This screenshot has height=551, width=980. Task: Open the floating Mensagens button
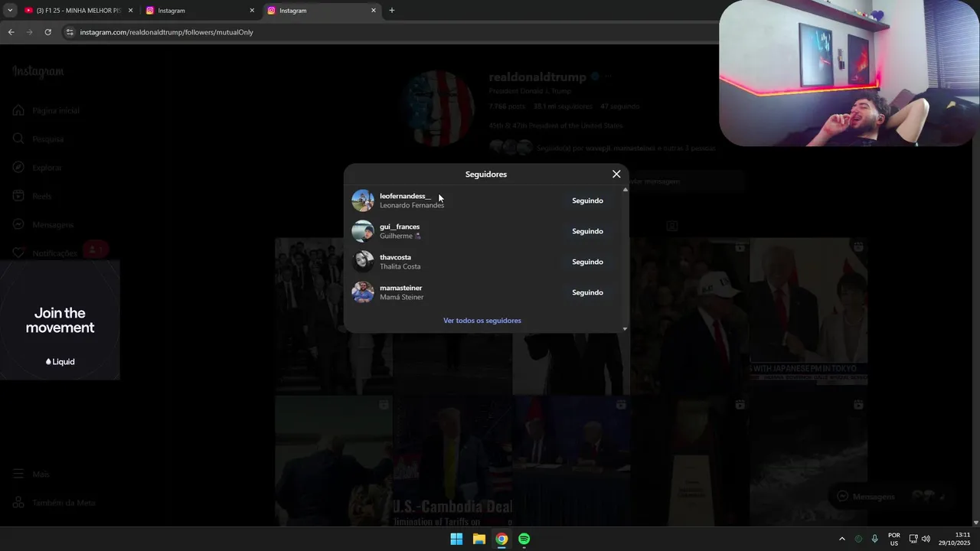pyautogui.click(x=890, y=496)
